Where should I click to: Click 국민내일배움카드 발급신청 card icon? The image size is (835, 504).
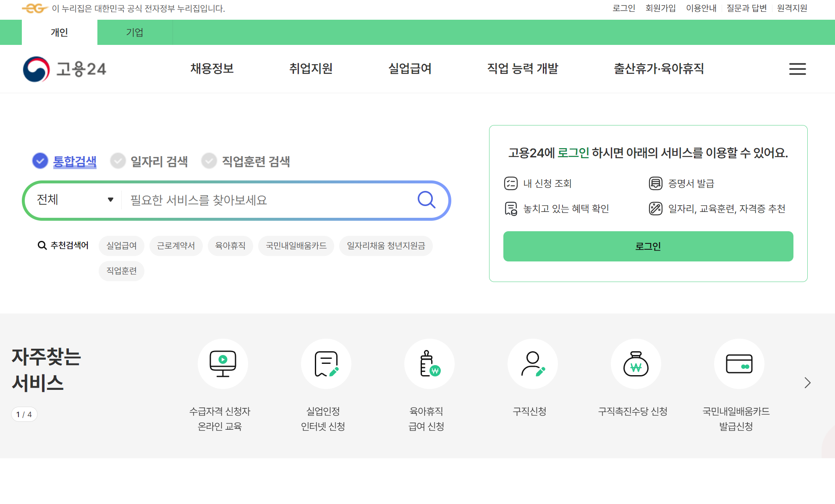[739, 363]
